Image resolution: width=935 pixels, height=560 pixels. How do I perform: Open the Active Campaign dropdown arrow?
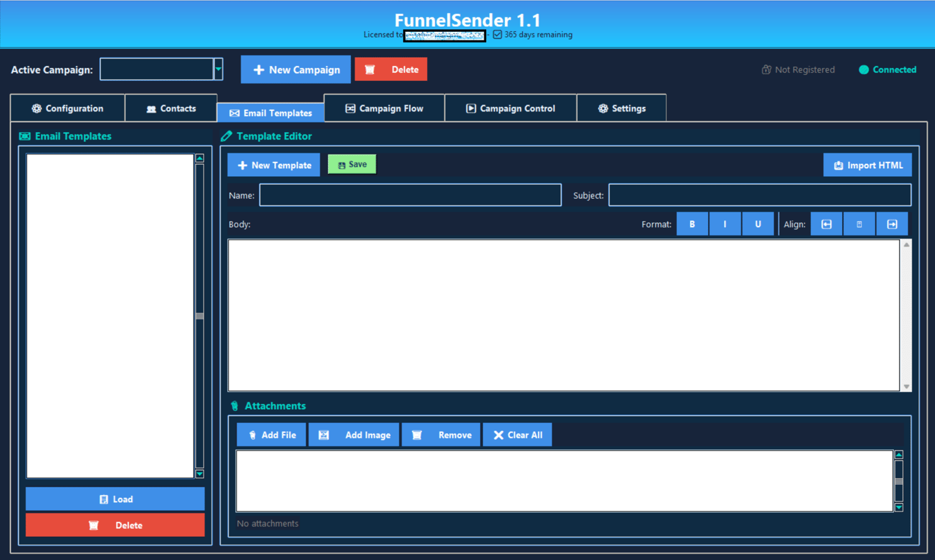(x=218, y=69)
